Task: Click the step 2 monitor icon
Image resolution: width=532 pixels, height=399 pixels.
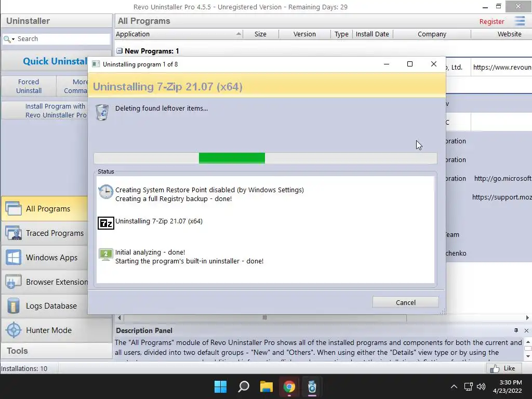Action: tap(106, 255)
